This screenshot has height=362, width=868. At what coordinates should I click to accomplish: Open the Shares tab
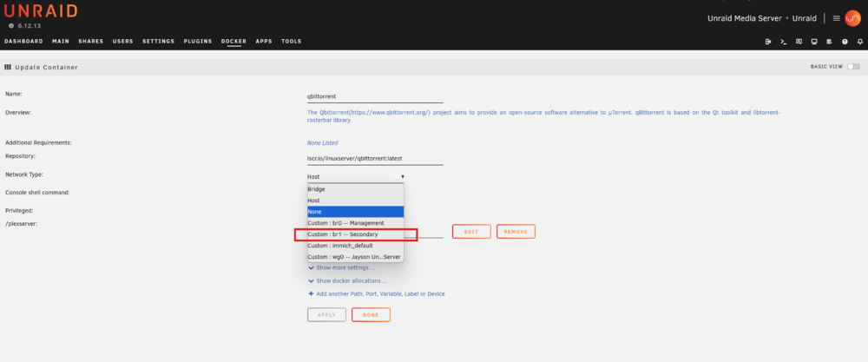pyautogui.click(x=91, y=42)
